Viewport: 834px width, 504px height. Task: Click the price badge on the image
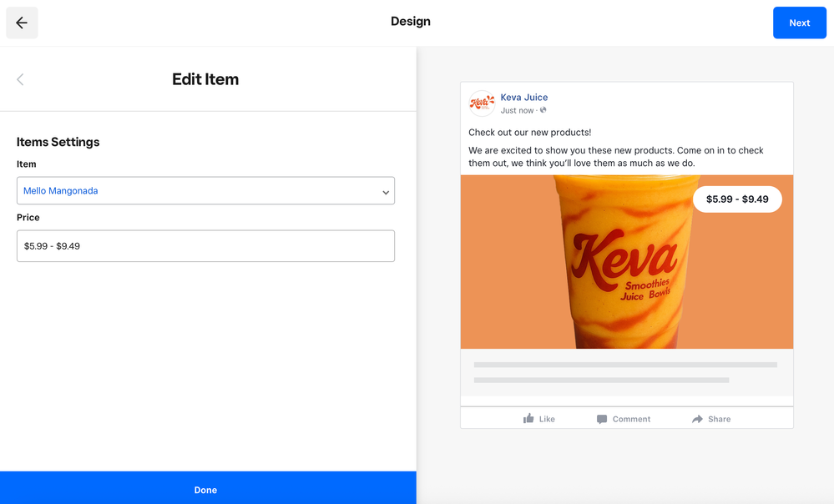click(x=737, y=199)
